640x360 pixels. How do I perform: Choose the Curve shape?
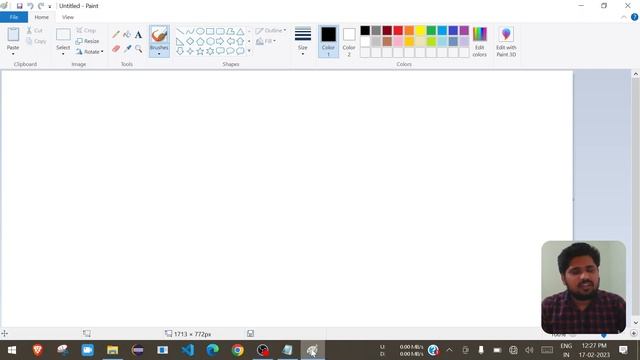(190, 31)
